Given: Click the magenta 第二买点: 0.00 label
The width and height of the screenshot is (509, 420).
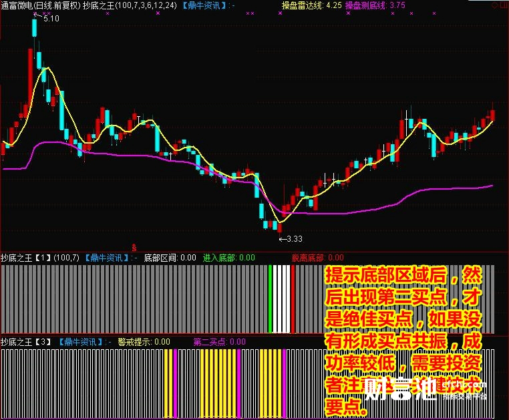Looking at the screenshot, I should pyautogui.click(x=220, y=342).
